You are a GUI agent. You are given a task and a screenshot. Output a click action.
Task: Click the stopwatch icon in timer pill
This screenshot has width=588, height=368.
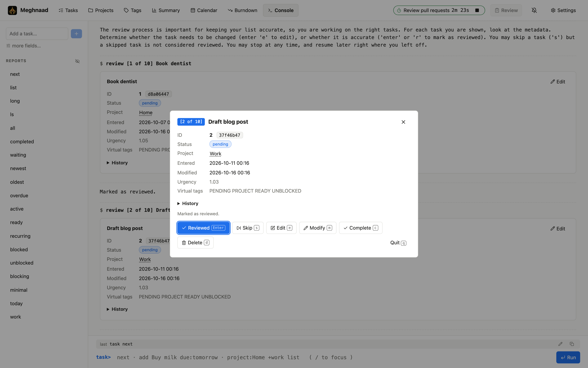point(399,10)
